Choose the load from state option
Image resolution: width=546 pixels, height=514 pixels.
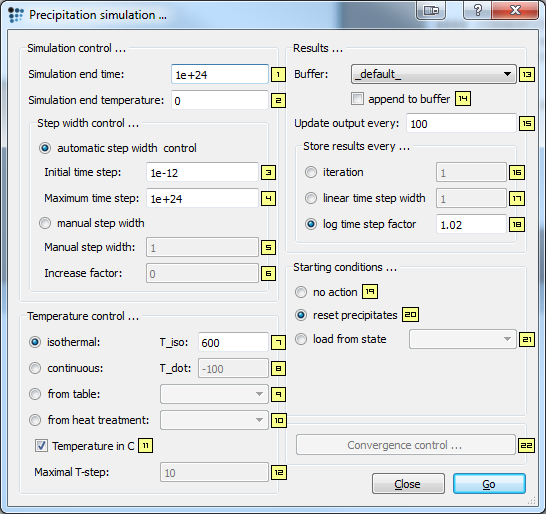(x=301, y=339)
